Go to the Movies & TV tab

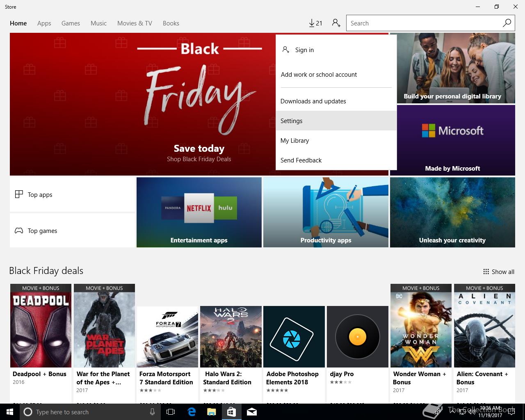[x=135, y=23]
